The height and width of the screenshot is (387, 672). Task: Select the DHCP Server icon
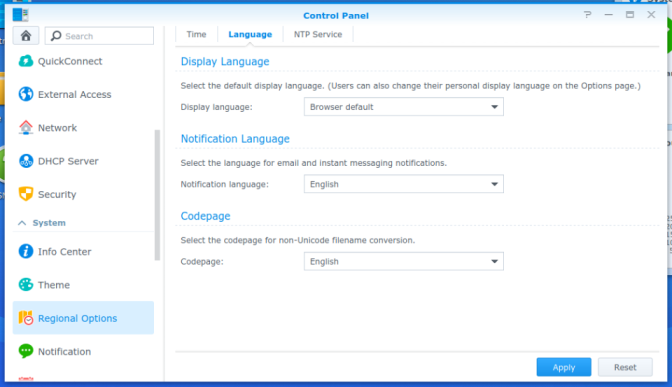tap(26, 161)
